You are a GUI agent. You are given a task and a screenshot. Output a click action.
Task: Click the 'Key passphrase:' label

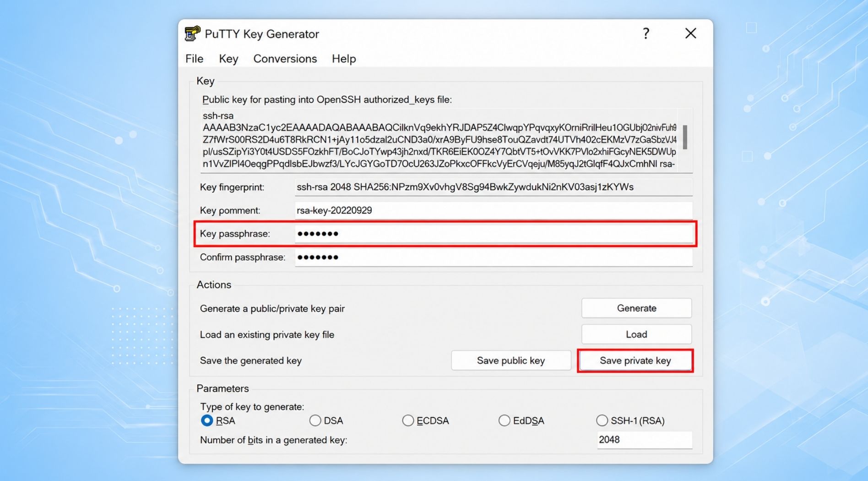(x=235, y=234)
